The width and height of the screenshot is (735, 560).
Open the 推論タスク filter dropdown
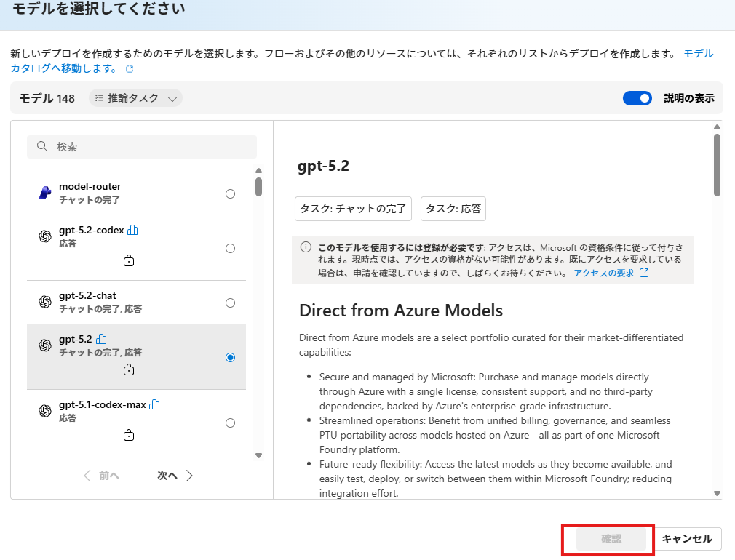click(135, 98)
